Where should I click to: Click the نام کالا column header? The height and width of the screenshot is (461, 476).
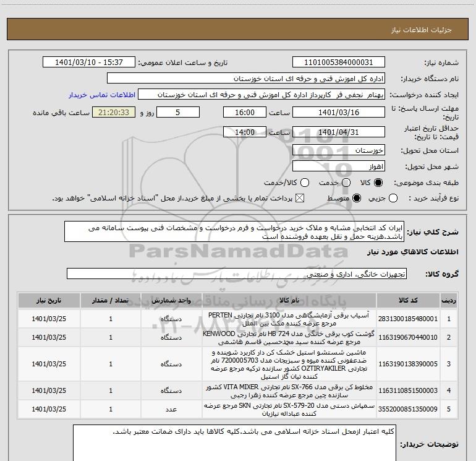[289, 301]
